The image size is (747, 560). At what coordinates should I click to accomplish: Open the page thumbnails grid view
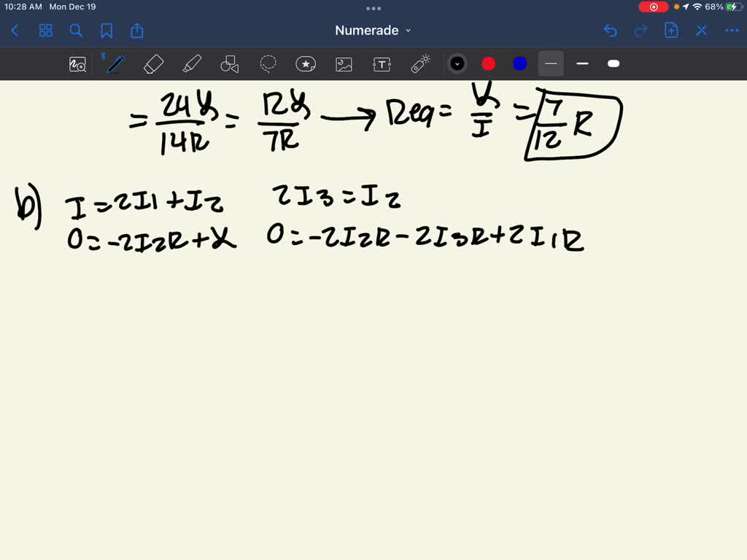46,31
